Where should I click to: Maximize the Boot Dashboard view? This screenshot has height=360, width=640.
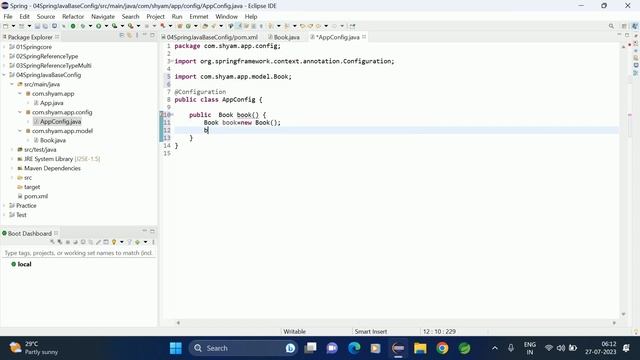point(152,231)
